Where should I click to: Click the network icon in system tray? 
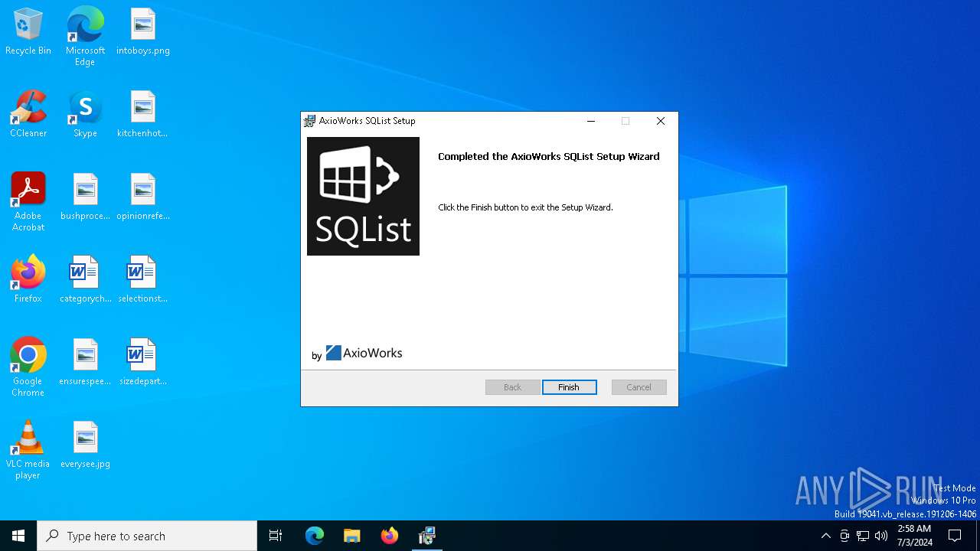[863, 536]
